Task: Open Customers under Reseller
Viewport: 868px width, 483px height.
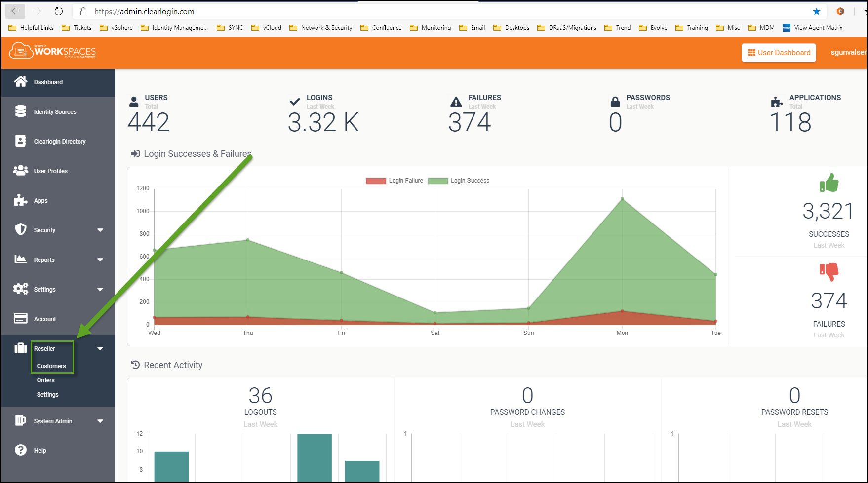Action: pos(51,366)
